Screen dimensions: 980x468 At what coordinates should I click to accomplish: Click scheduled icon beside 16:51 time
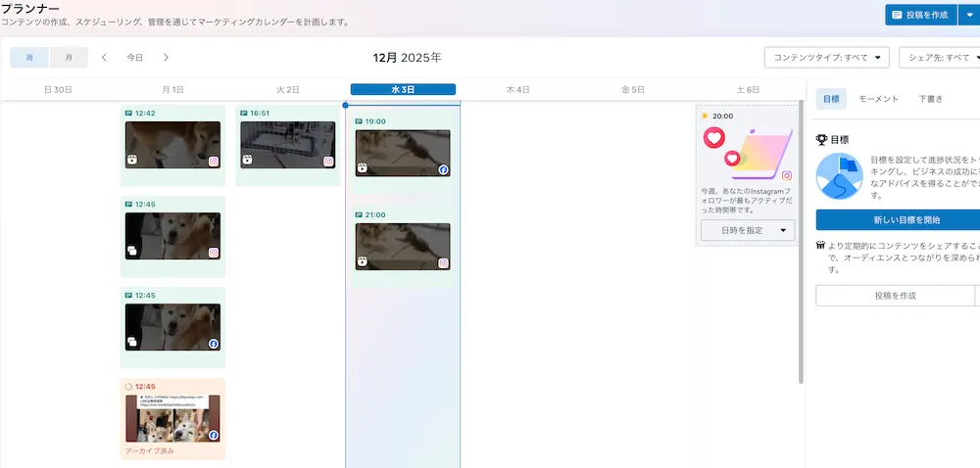click(x=243, y=113)
